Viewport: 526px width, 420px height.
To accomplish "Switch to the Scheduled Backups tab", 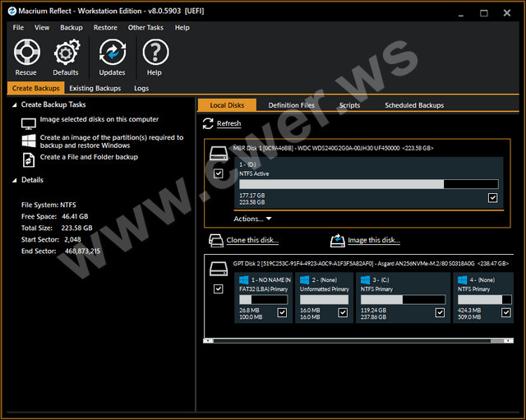I will point(413,105).
